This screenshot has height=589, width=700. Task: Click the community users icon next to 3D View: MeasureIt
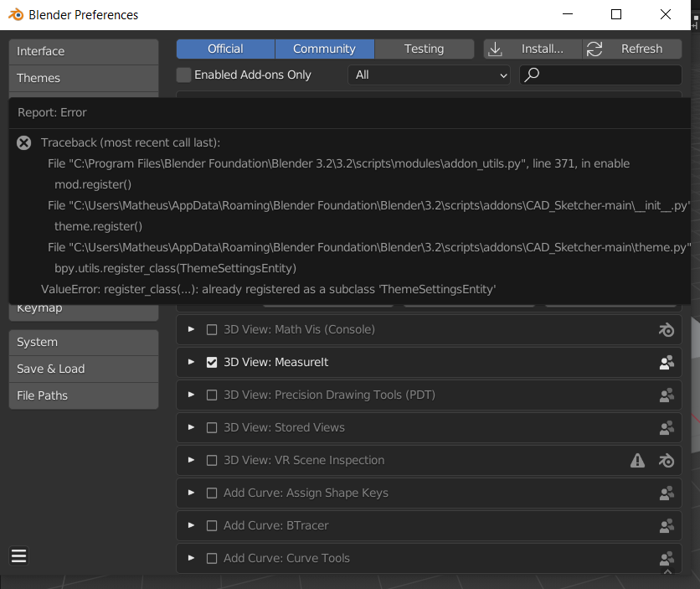[667, 362]
